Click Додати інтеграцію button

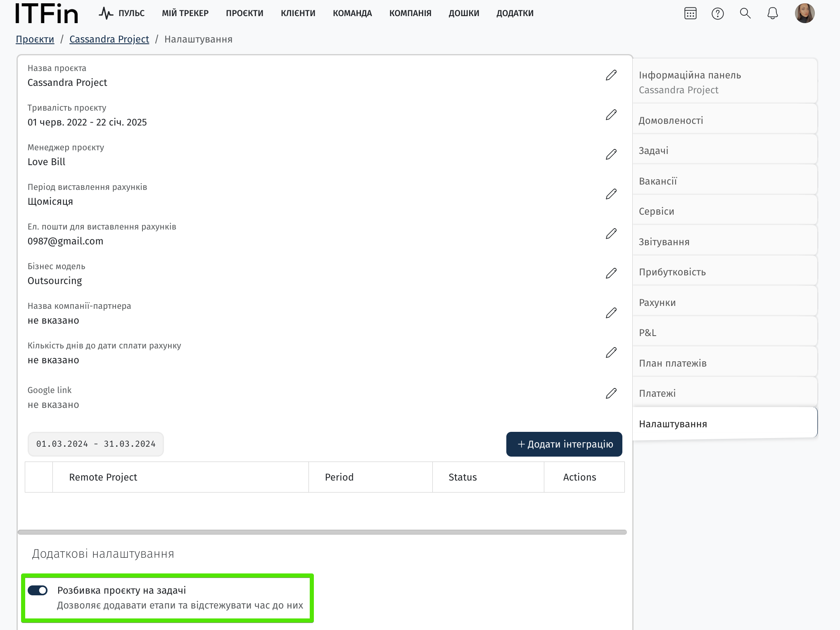[x=564, y=444]
